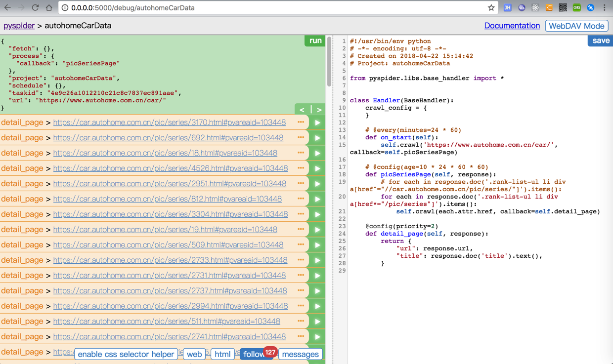Play the series/4526 follow task
The image size is (613, 364).
pos(317,168)
